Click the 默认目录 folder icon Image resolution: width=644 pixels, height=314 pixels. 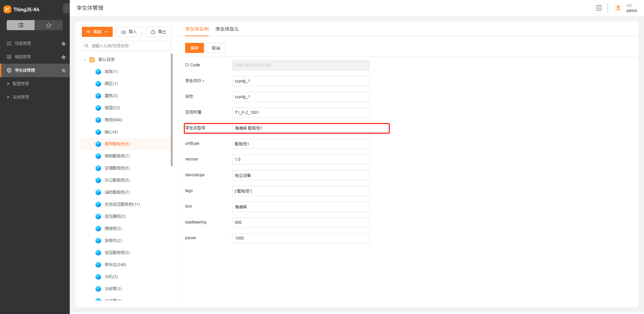pos(92,60)
